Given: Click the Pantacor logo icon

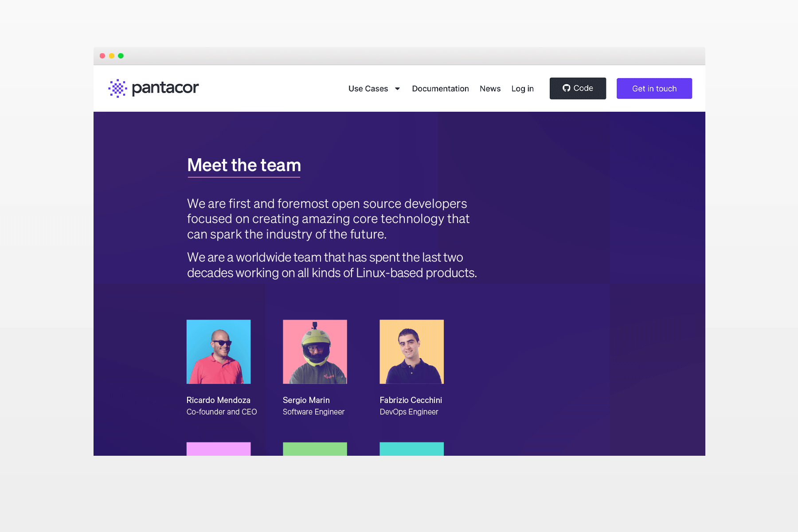Looking at the screenshot, I should (117, 88).
